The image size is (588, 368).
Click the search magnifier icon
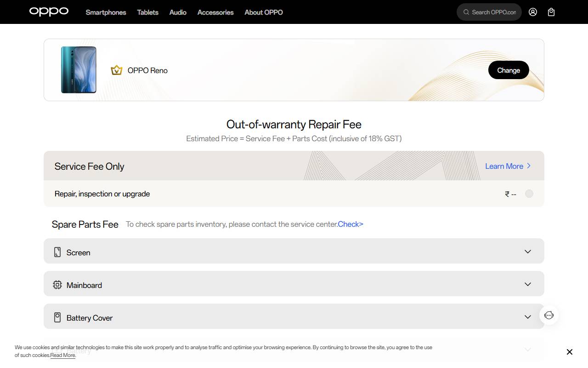[x=466, y=12]
